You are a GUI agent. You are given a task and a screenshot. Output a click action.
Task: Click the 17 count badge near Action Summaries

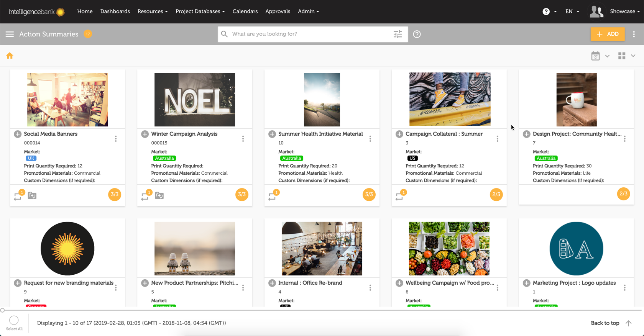tap(88, 34)
